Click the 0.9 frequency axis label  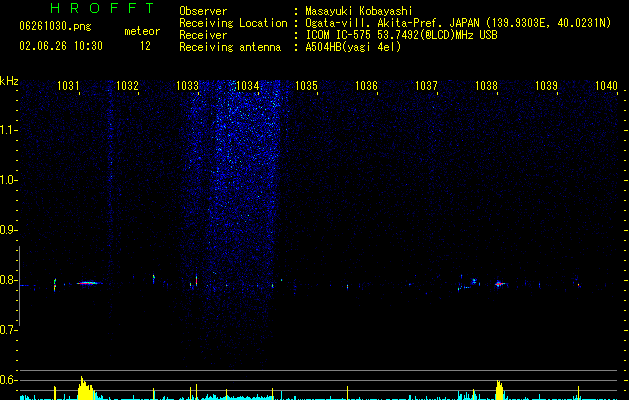point(8,230)
